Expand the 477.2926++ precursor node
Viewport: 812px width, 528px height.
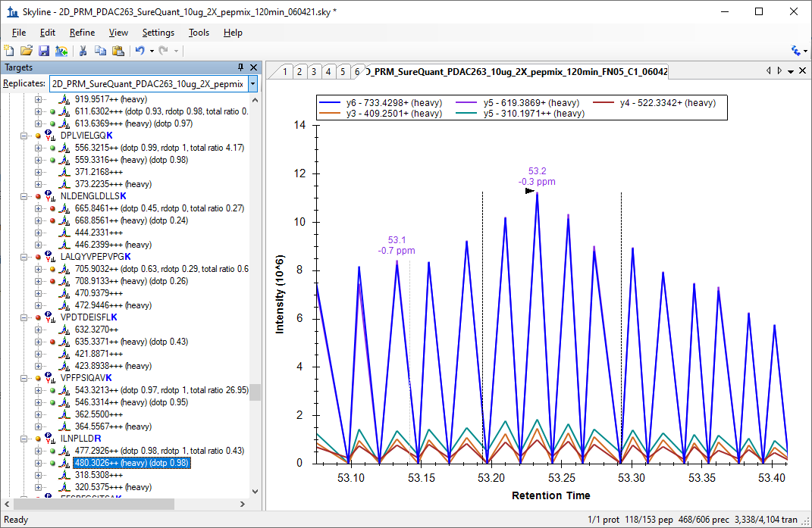pyautogui.click(x=39, y=451)
